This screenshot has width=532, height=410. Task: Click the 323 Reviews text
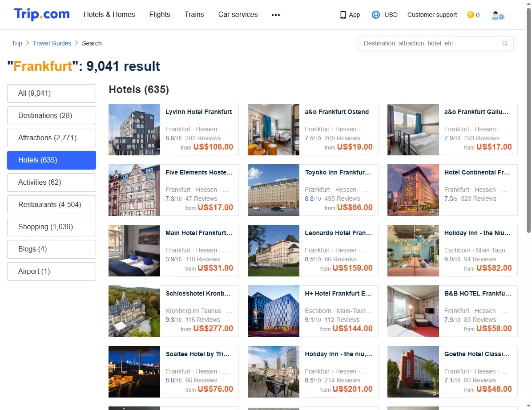coord(478,199)
